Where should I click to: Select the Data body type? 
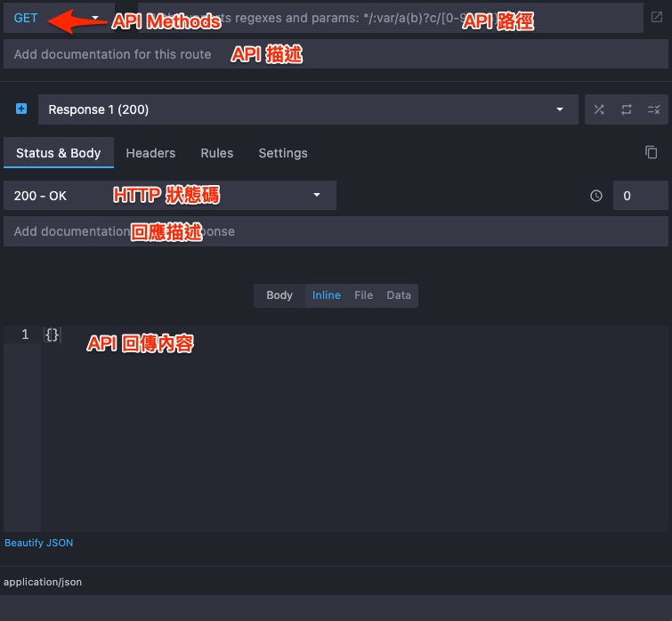pos(399,295)
